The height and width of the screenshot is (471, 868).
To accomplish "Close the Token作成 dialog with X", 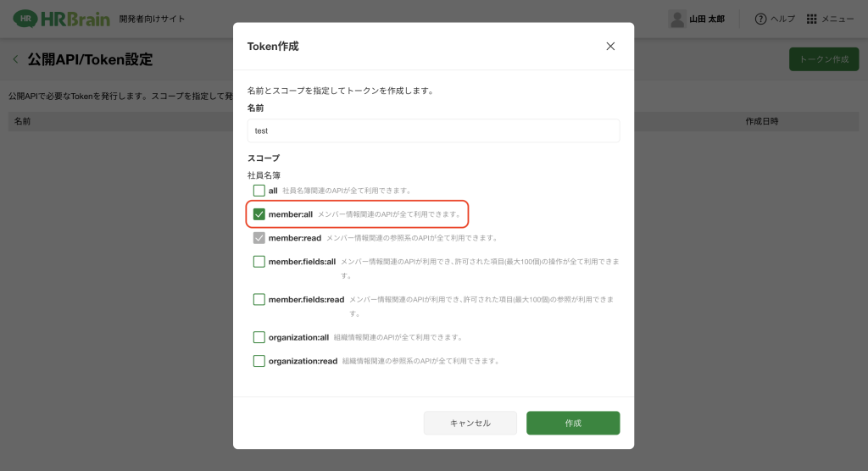I will pos(610,47).
